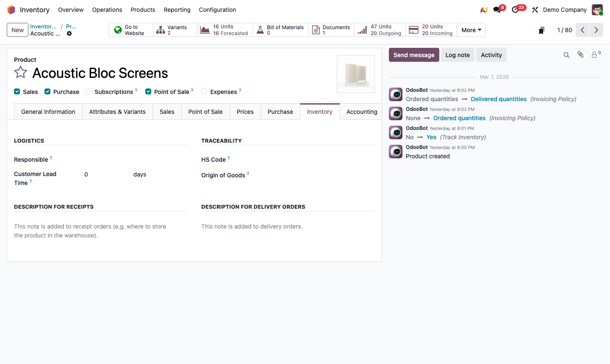Open the user avatar menu for Demo Company

pyautogui.click(x=597, y=9)
